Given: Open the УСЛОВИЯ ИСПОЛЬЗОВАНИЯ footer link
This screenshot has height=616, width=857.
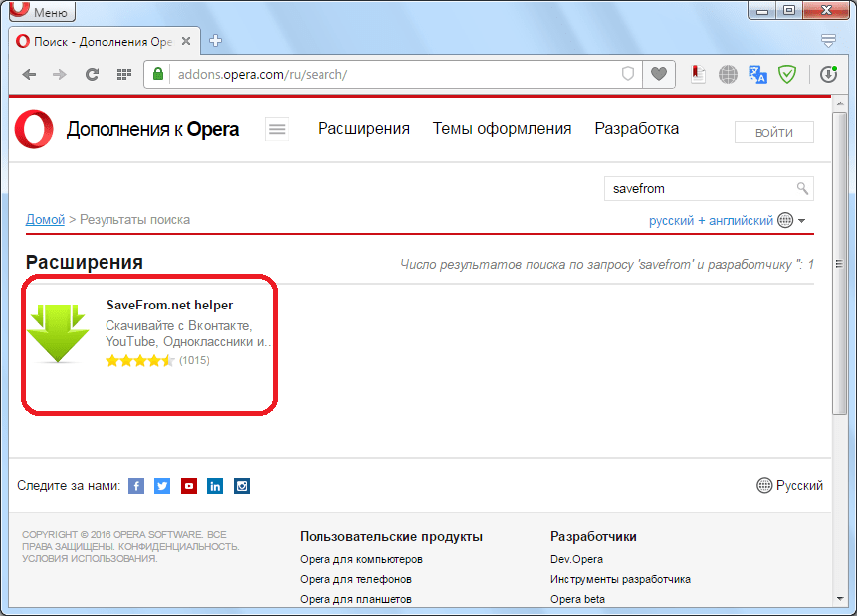Looking at the screenshot, I should pos(90,558).
